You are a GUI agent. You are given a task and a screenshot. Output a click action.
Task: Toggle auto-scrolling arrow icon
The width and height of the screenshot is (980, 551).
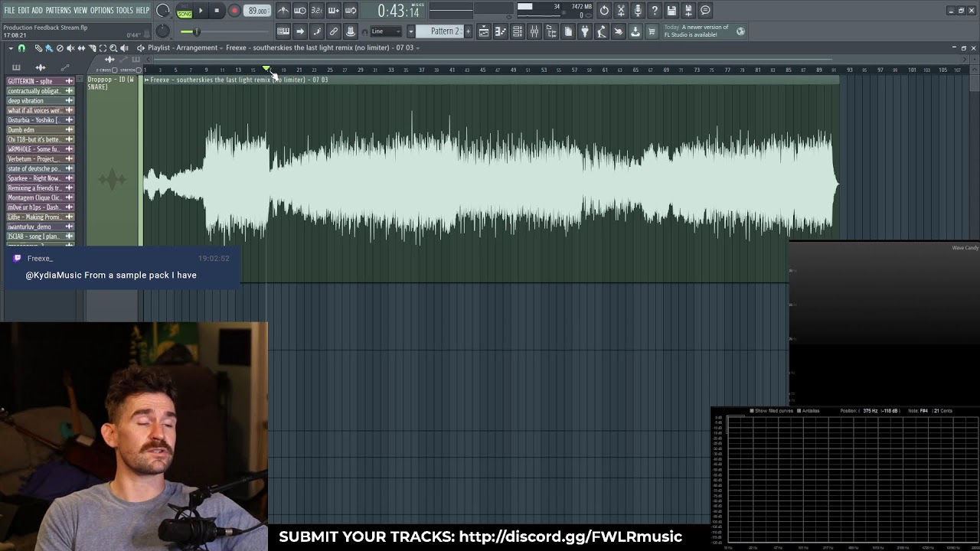point(300,31)
